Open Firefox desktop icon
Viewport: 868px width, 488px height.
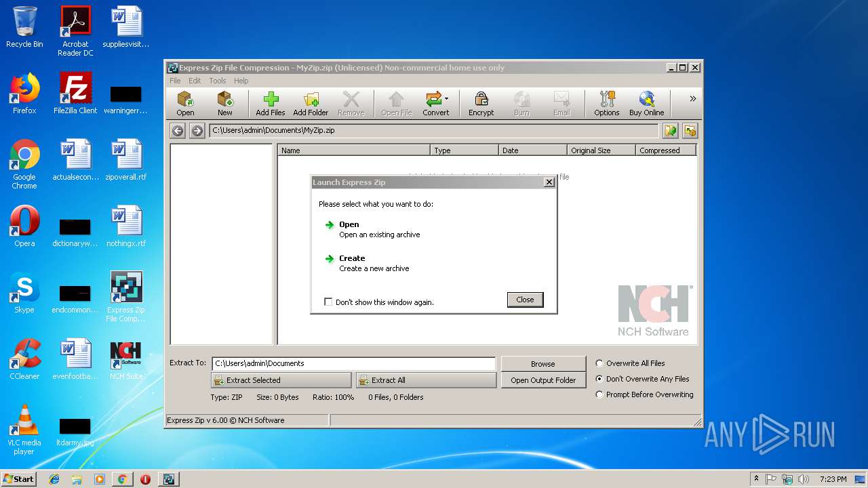24,94
